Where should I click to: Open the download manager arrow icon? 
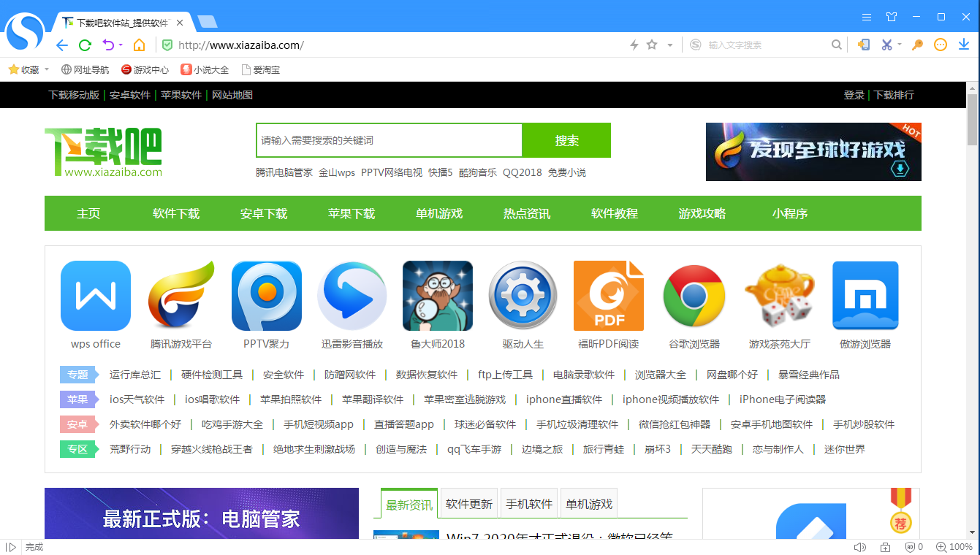(963, 45)
